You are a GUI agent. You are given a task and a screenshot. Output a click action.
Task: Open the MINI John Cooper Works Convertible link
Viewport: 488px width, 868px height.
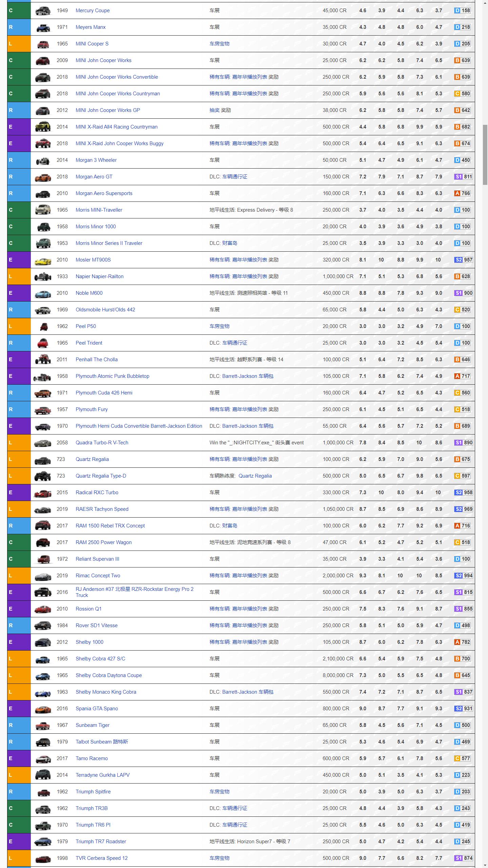(117, 77)
